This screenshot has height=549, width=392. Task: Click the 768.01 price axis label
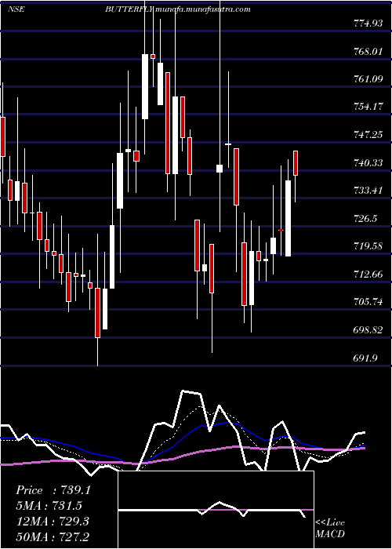(368, 52)
